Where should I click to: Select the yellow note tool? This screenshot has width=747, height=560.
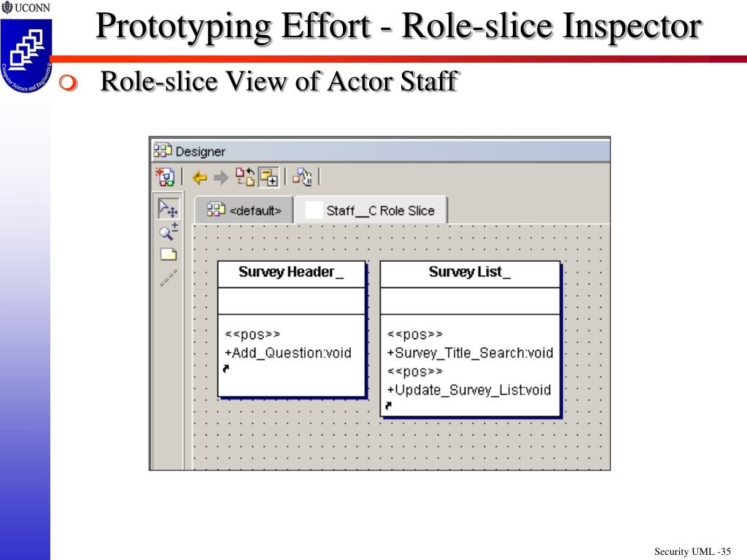tap(169, 254)
